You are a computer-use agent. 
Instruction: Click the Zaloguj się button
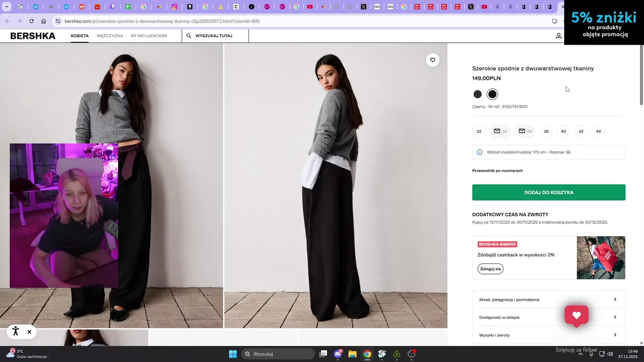(x=491, y=269)
